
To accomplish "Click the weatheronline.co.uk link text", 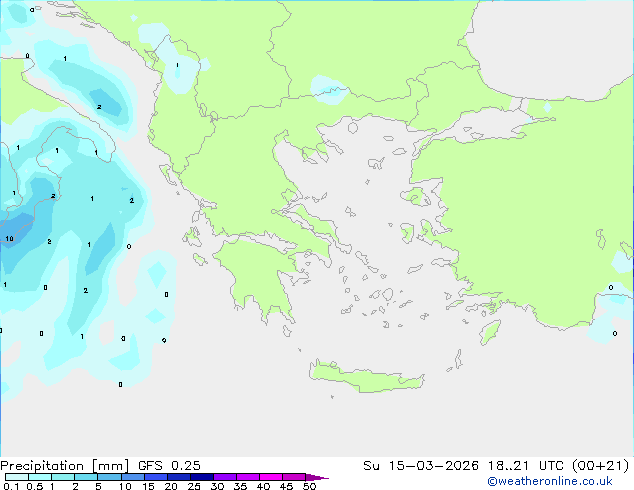I will [550, 481].
